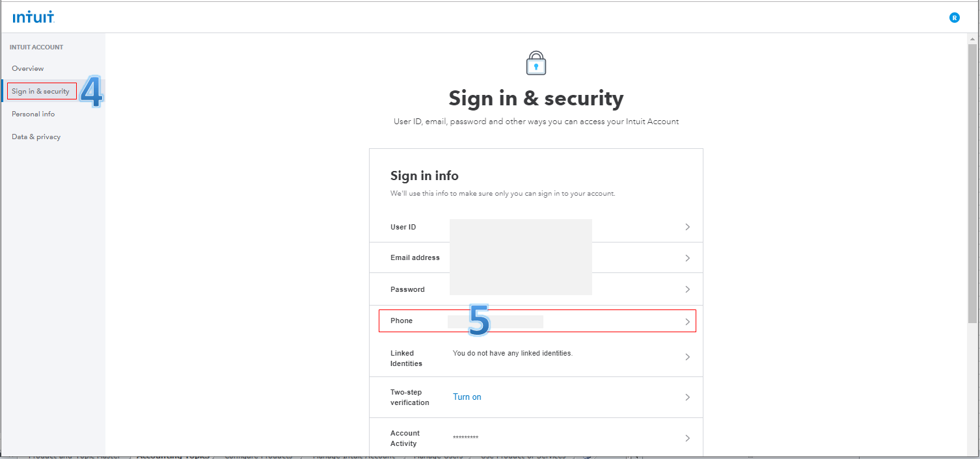Expand Email address row arrow

tap(687, 258)
